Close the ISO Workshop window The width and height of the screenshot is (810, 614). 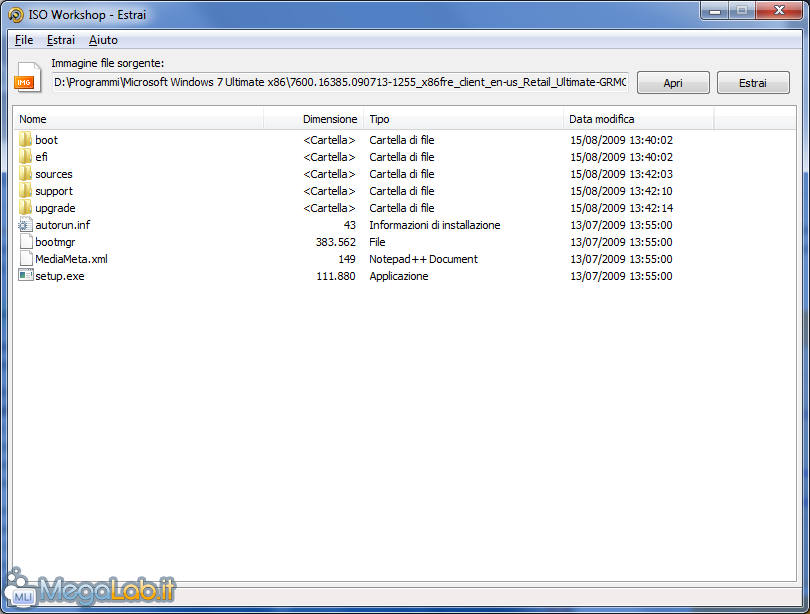click(780, 11)
